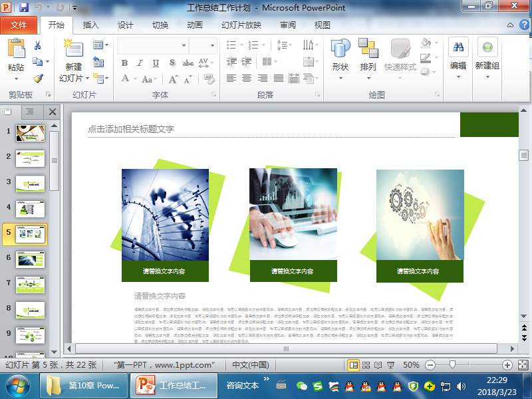This screenshot has width=532, height=399.
Task: Toggle Underline formatting
Action: click(x=156, y=63)
